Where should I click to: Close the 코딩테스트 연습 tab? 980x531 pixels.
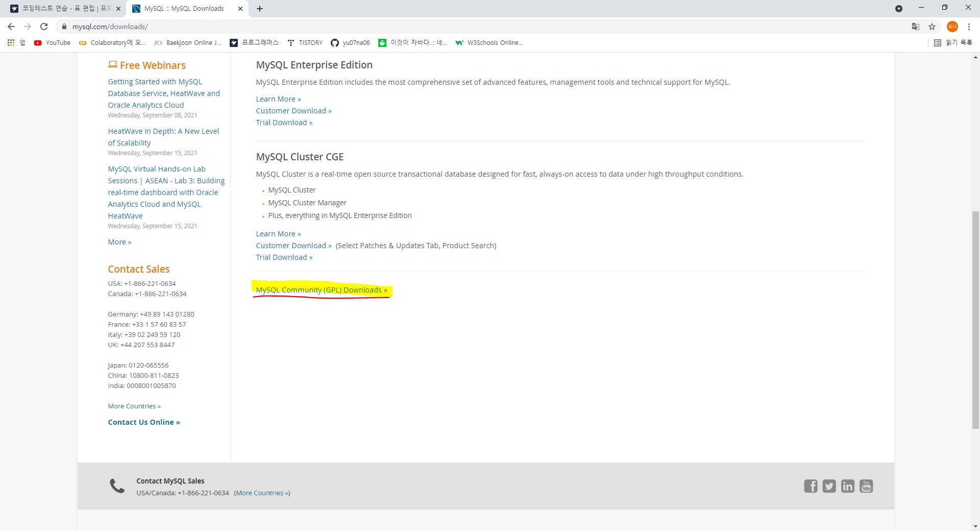pos(118,9)
